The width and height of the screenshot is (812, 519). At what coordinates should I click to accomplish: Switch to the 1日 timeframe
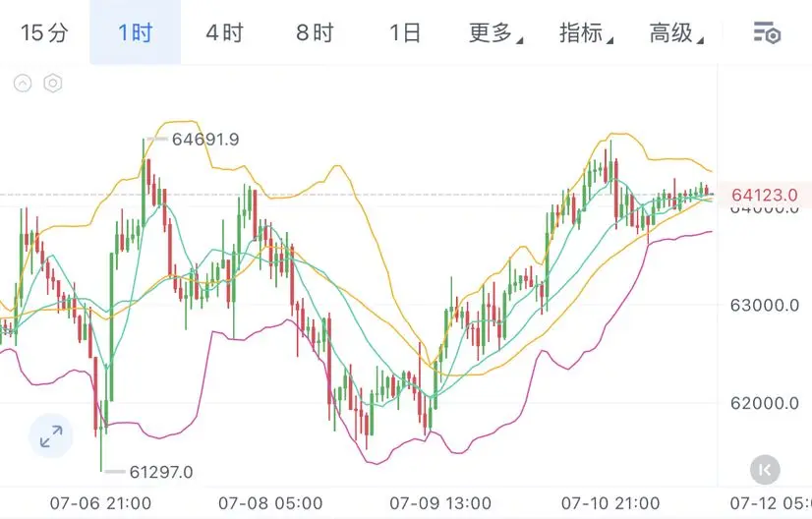point(405,32)
